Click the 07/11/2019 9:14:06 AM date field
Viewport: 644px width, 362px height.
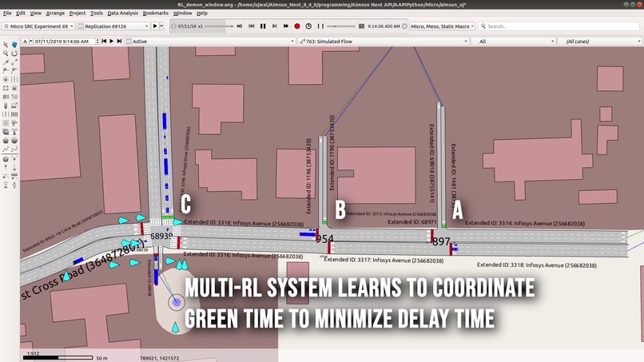64,41
